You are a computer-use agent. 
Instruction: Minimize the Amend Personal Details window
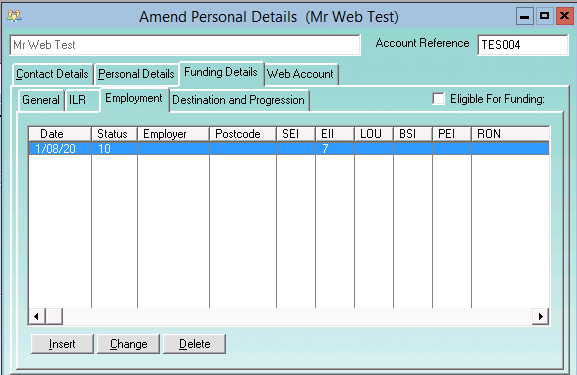click(524, 17)
